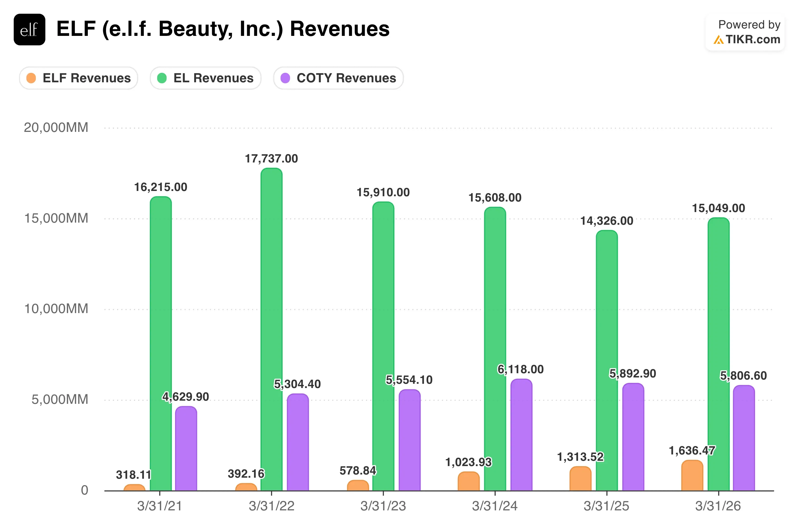Click the green EL legend color dot
Screen dimensions: 798x532
[162, 78]
